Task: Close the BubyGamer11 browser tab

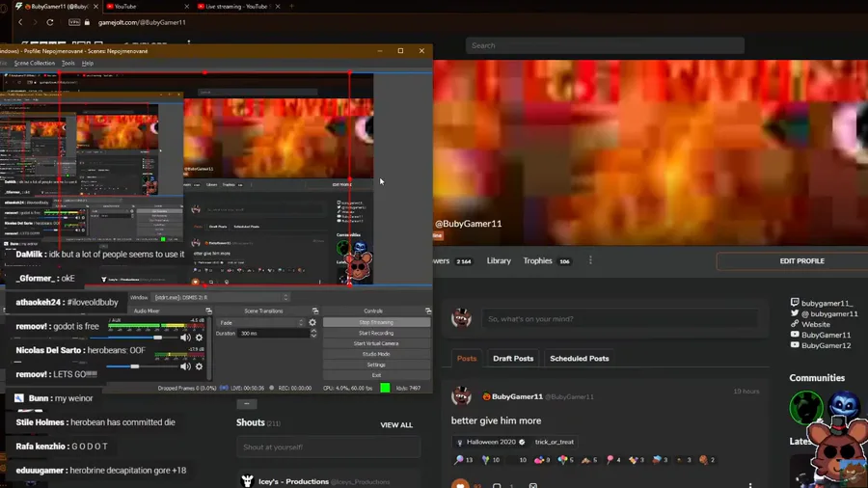Action: 95,7
